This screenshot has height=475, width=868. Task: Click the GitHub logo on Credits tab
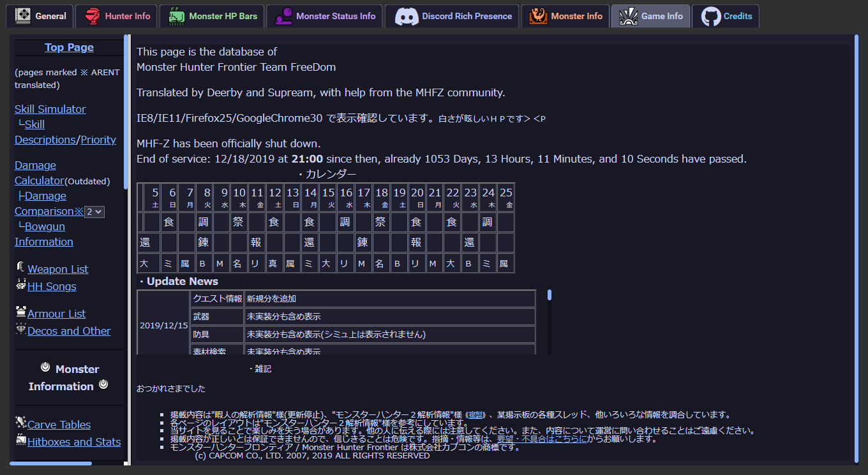point(711,16)
